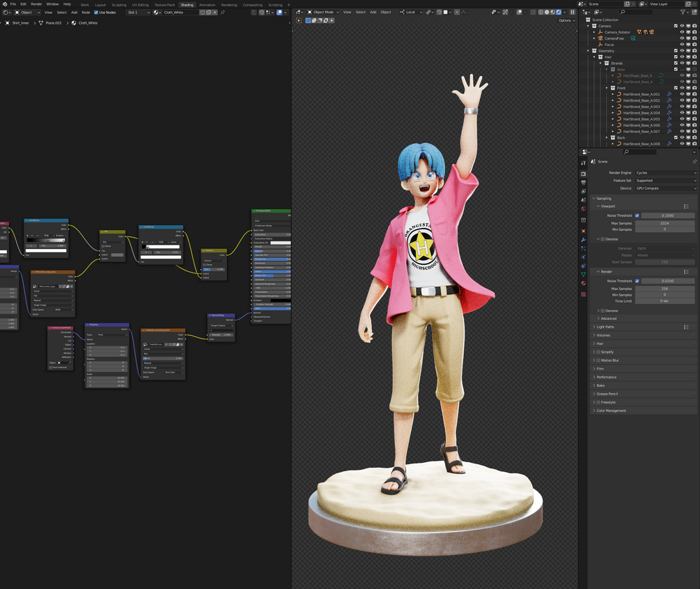This screenshot has height=589, width=700.
Task: Select rendered viewport shading sphere icon
Action: [559, 12]
